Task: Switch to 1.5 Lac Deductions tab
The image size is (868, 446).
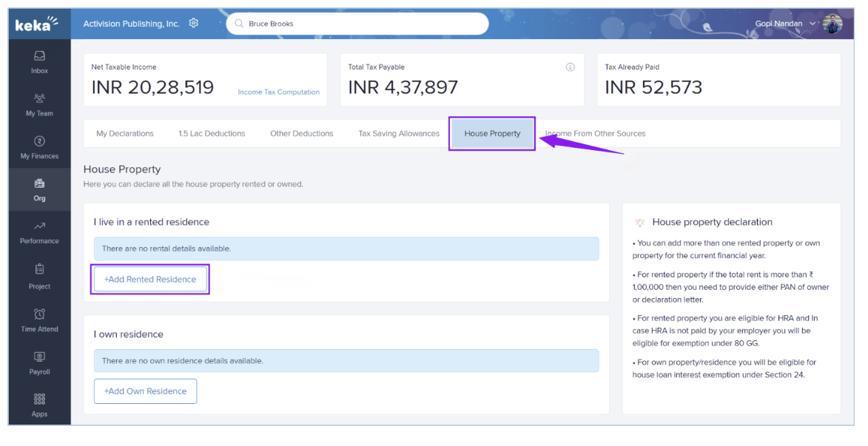Action: (212, 134)
